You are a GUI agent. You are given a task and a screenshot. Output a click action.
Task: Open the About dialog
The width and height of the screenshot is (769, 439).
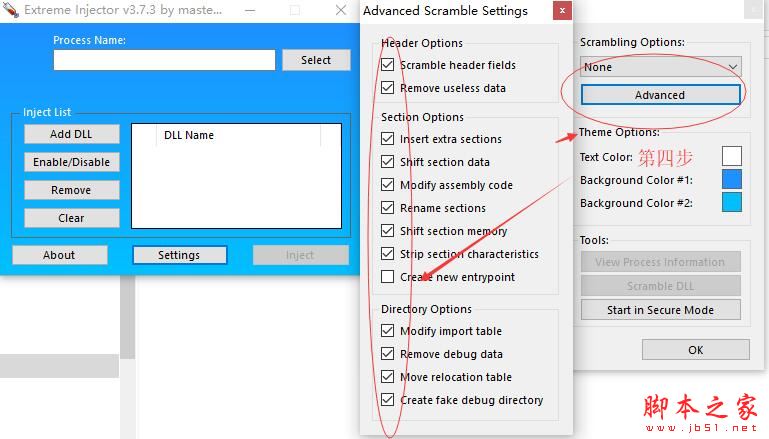[x=59, y=255]
